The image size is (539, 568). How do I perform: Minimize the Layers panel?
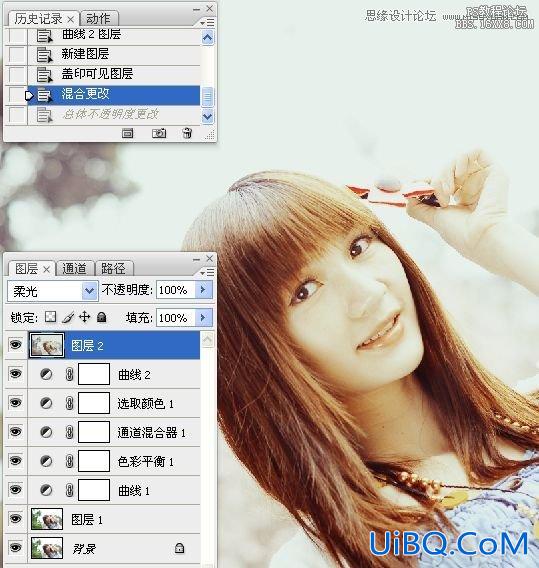196,259
